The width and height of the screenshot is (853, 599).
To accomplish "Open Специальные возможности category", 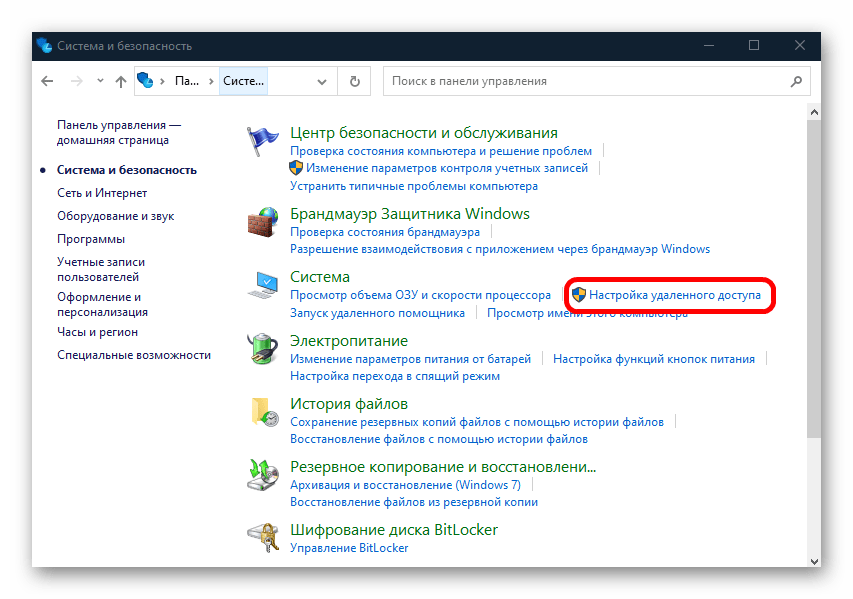I will tap(134, 355).
